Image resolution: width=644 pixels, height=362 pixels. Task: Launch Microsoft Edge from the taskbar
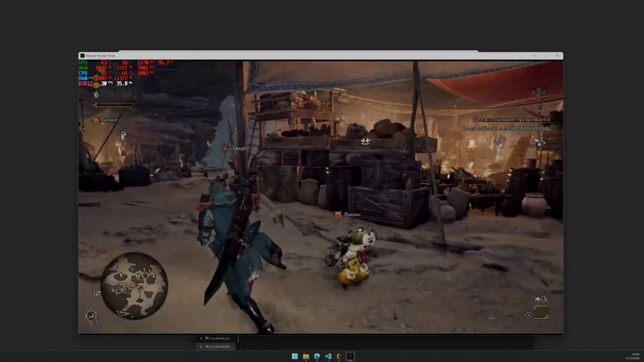316,356
